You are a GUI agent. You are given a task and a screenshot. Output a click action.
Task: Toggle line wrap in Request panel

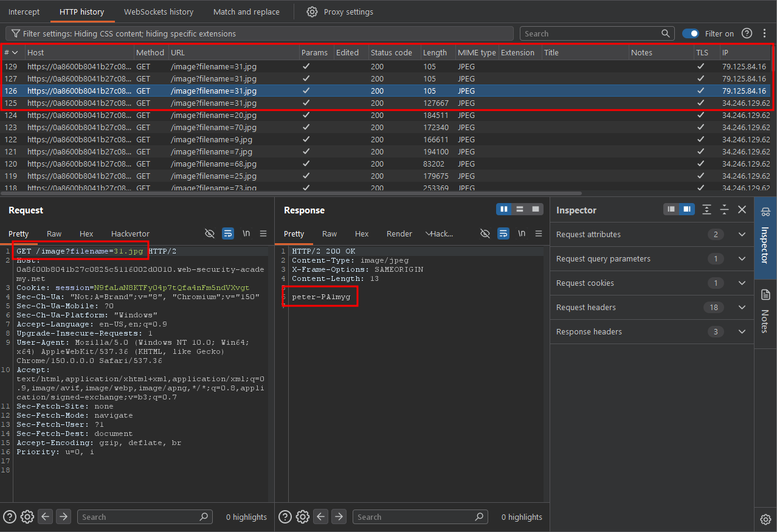pyautogui.click(x=228, y=233)
